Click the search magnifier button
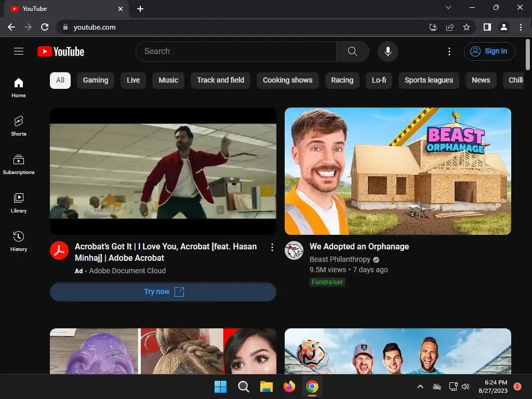This screenshot has height=399, width=532. pyautogui.click(x=353, y=51)
